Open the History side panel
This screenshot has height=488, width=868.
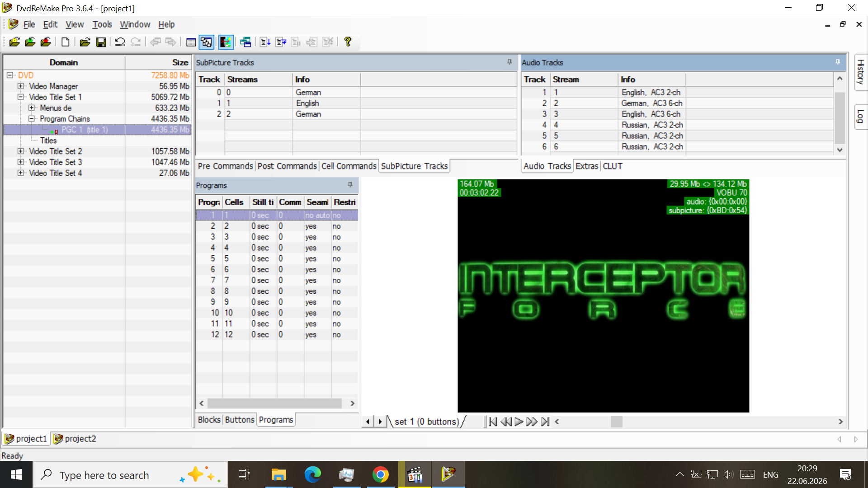861,72
